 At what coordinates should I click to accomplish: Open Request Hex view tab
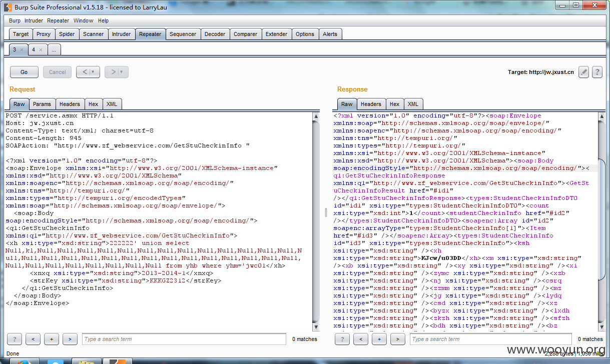pos(93,104)
